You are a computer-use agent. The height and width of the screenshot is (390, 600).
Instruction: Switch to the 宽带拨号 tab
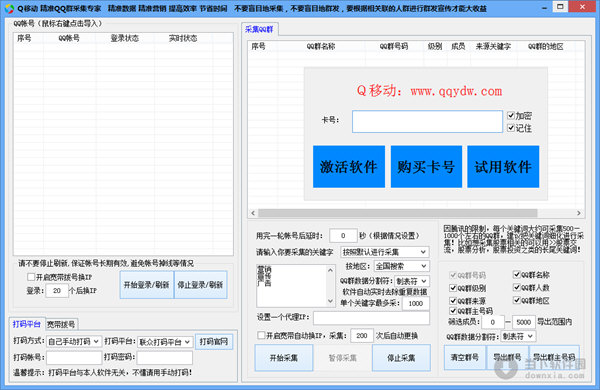(x=61, y=325)
